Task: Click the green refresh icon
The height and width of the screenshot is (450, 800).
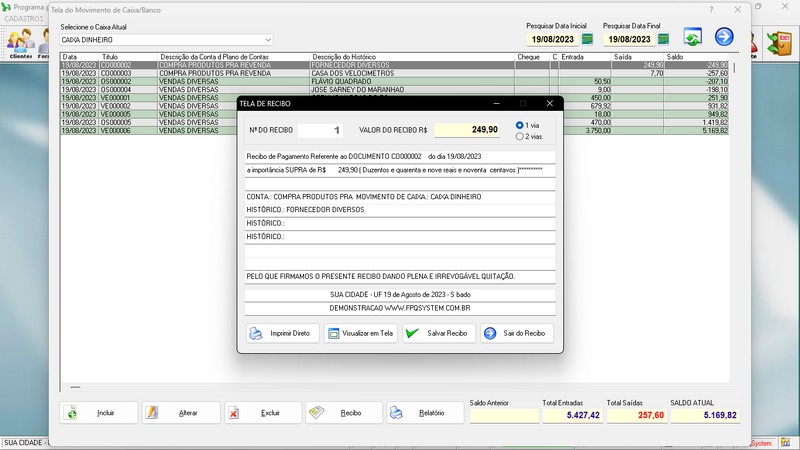Action: [692, 38]
